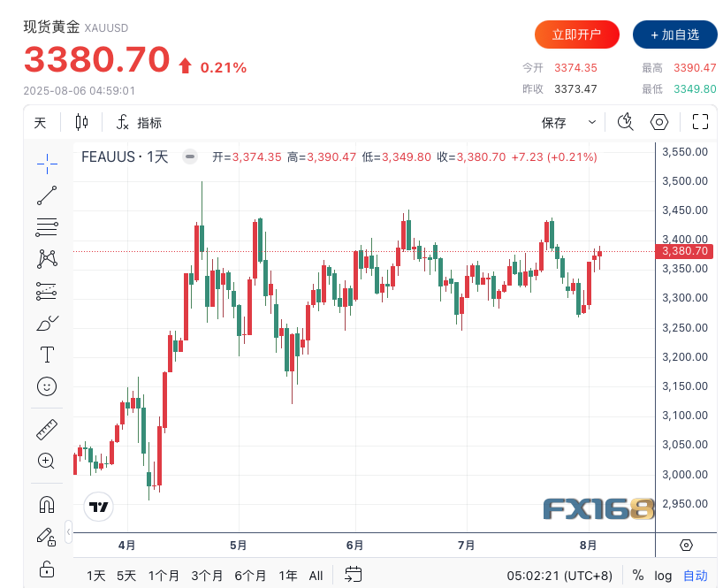Screen dimensions: 723x588
Task: Open the 指标 indicators menu
Action: click(x=139, y=123)
